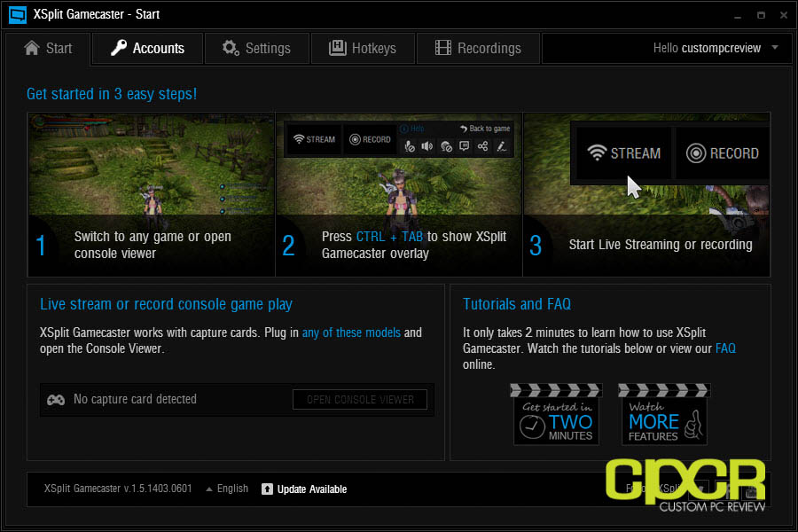Click the keyboard icon on Hotkeys tab
Screen dimensions: 798x532
(338, 48)
